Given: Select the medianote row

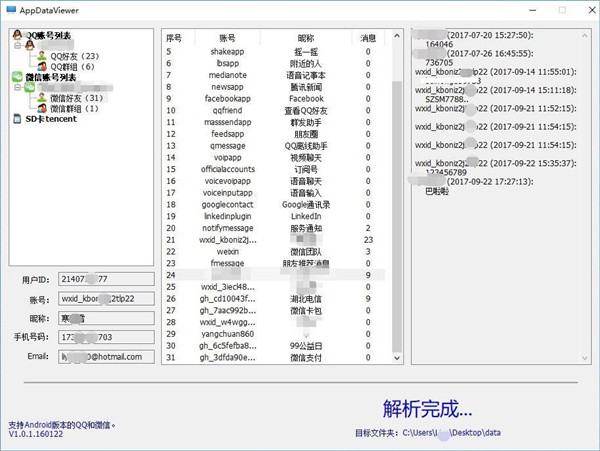Looking at the screenshot, I should [274, 75].
